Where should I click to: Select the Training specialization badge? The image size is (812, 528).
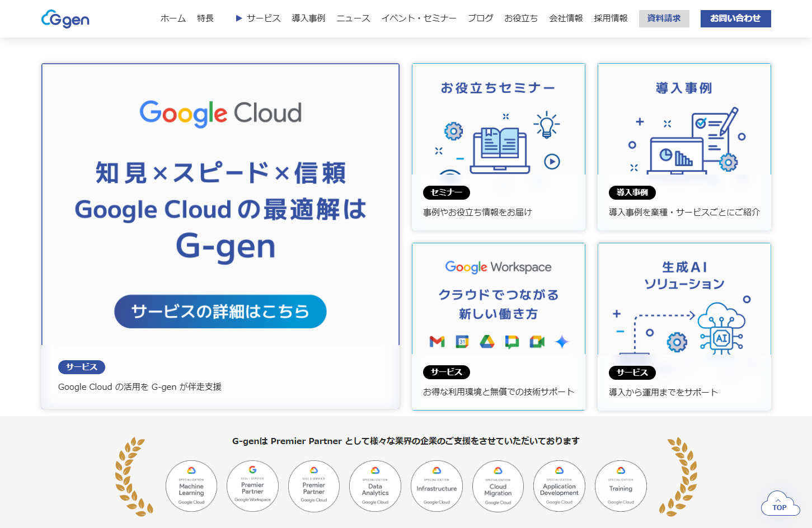pos(621,486)
